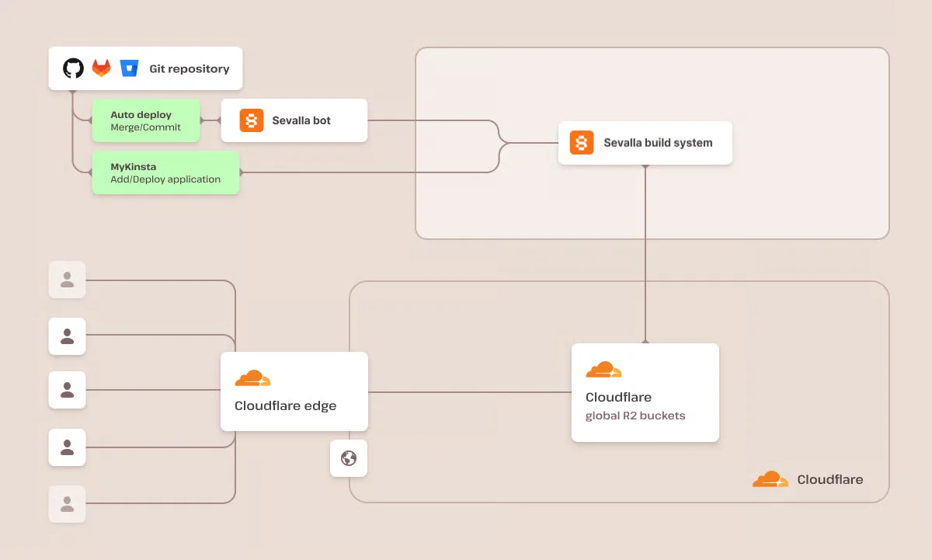Click the second user icon from top

tap(68, 336)
